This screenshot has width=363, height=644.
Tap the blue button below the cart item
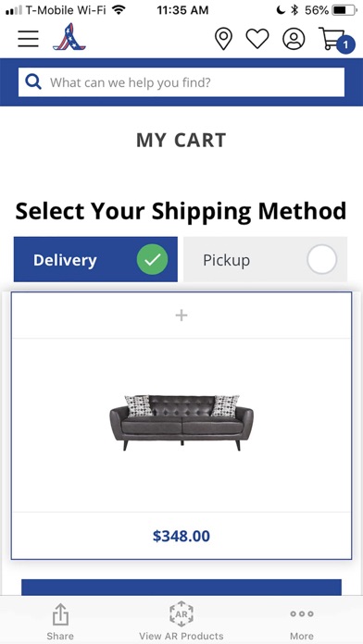coord(181,587)
